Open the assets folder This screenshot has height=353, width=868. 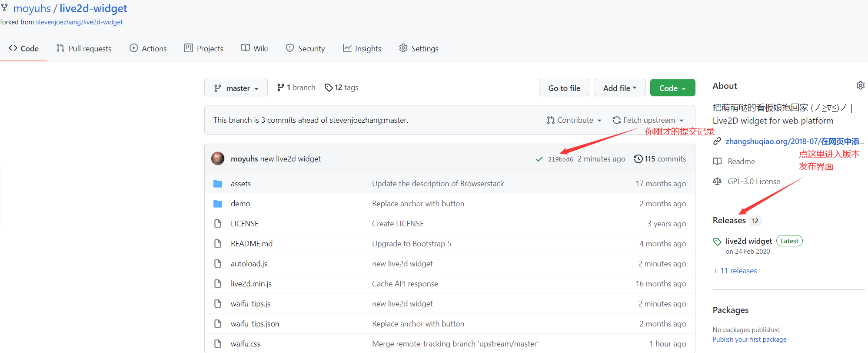pos(241,184)
